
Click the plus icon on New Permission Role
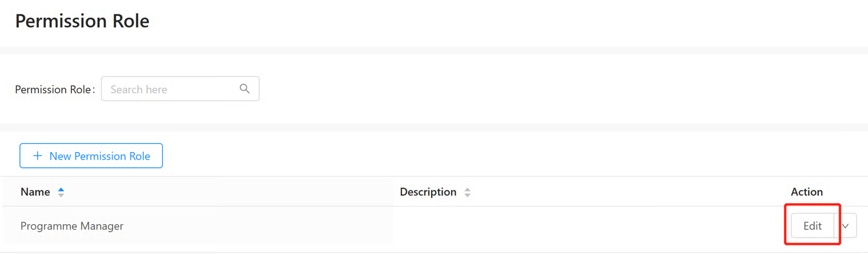point(38,156)
